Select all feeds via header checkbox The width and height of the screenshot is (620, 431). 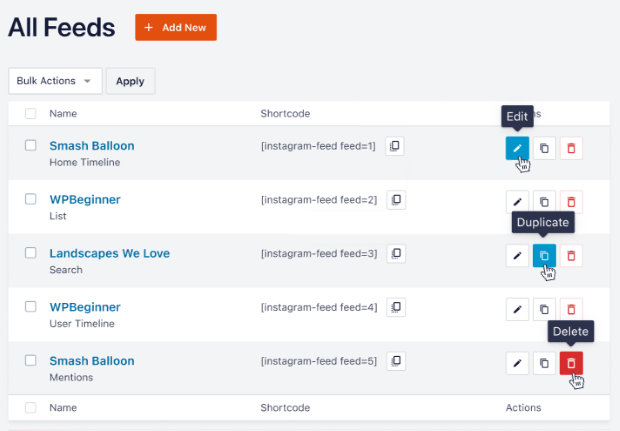point(30,113)
